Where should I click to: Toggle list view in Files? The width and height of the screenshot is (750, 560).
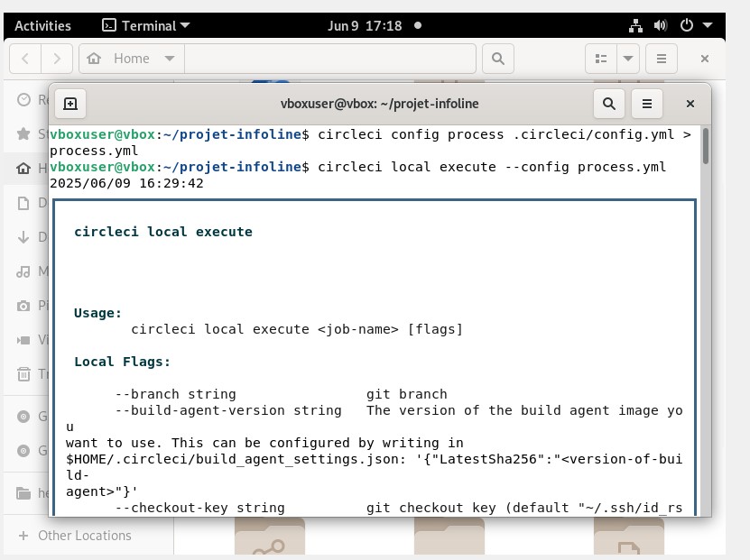(600, 60)
